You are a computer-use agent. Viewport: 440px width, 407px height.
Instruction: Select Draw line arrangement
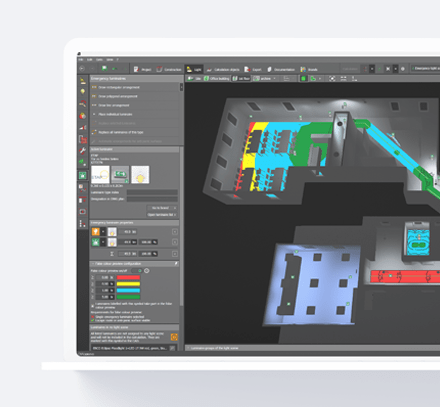(135, 105)
